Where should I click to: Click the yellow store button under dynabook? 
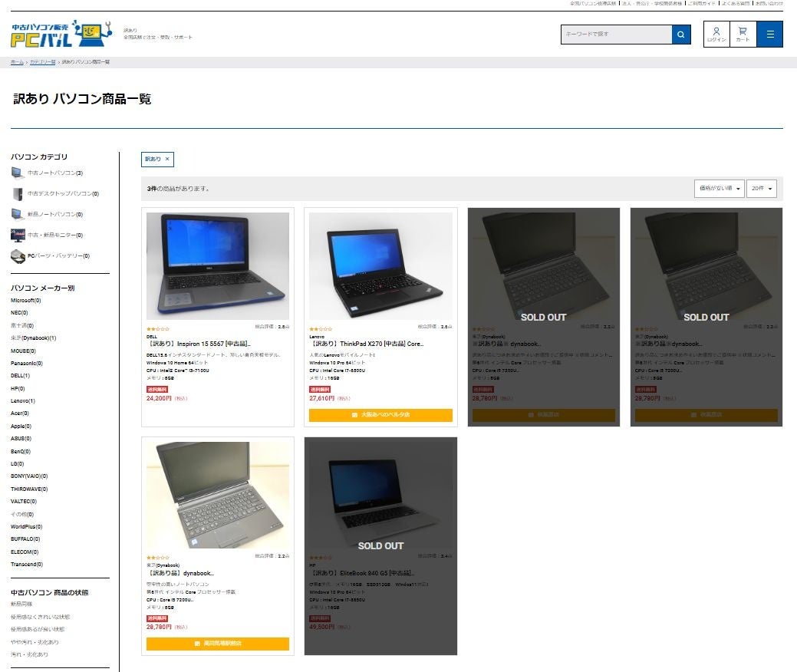click(x=218, y=644)
